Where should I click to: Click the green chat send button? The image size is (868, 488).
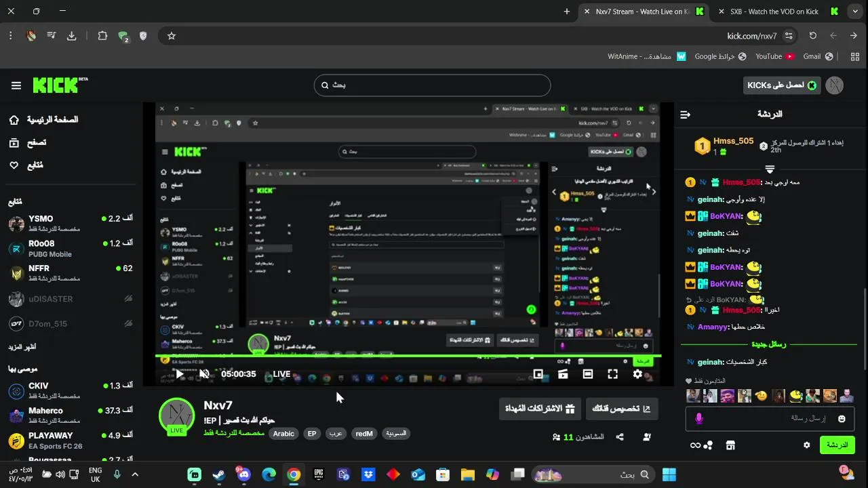837,445
